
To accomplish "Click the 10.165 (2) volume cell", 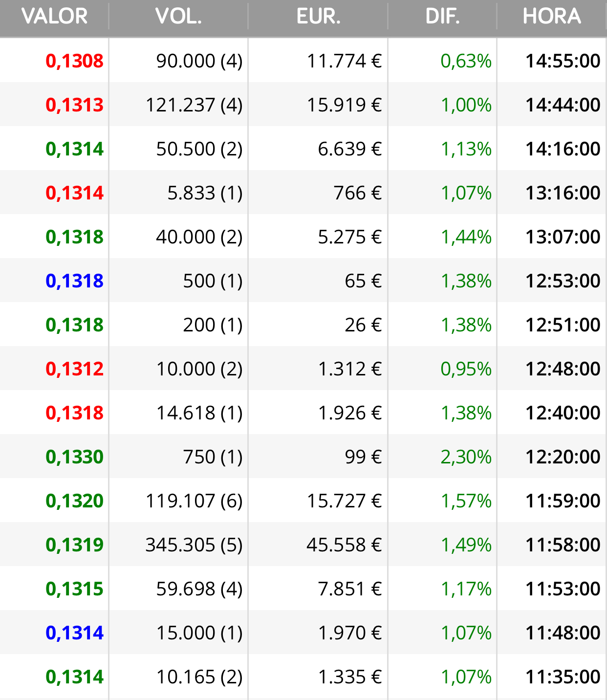I will [199, 677].
